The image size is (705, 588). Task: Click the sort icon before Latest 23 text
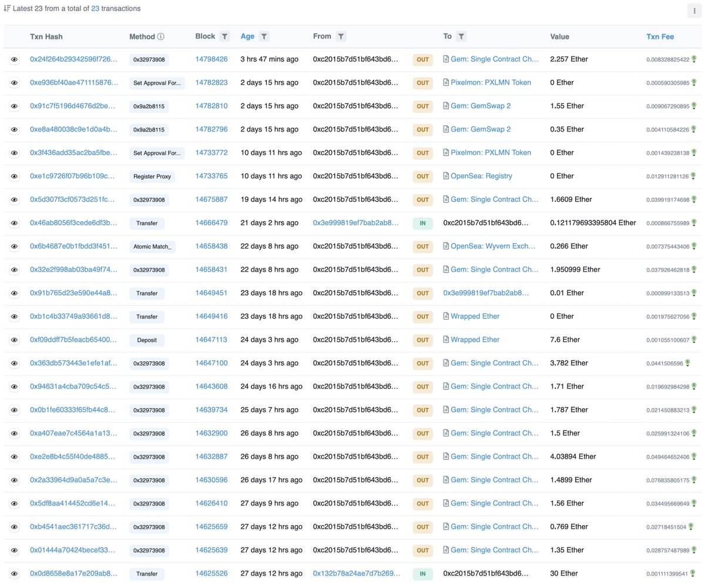pos(8,8)
